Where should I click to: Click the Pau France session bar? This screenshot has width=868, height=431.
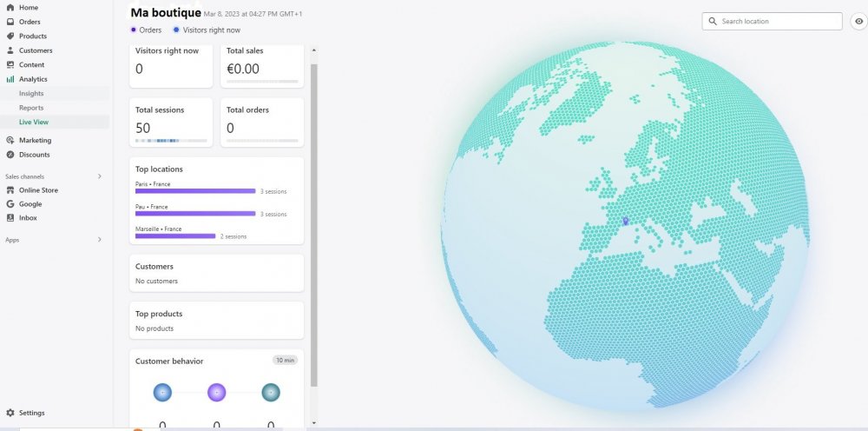[195, 213]
